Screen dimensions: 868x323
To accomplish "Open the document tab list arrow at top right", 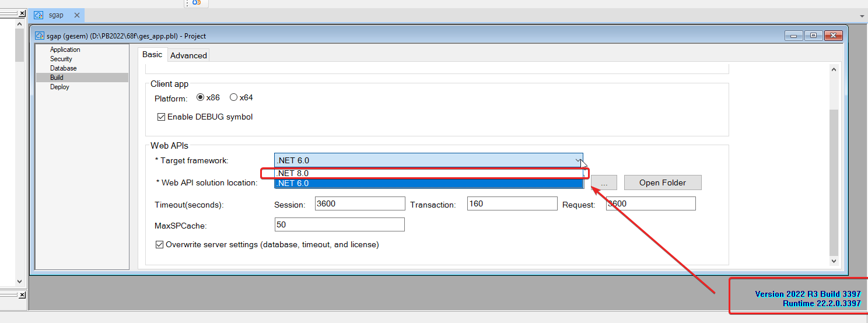I will point(862,16).
